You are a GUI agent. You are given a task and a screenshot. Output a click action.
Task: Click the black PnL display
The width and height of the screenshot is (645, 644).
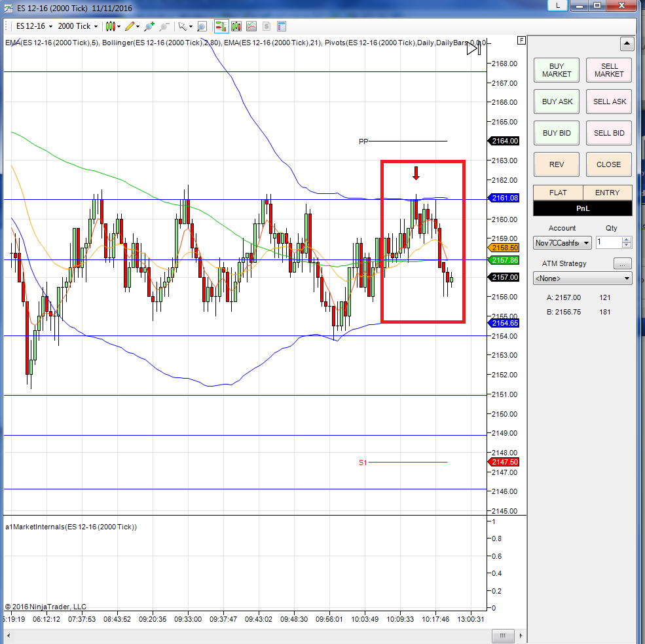[x=583, y=208]
